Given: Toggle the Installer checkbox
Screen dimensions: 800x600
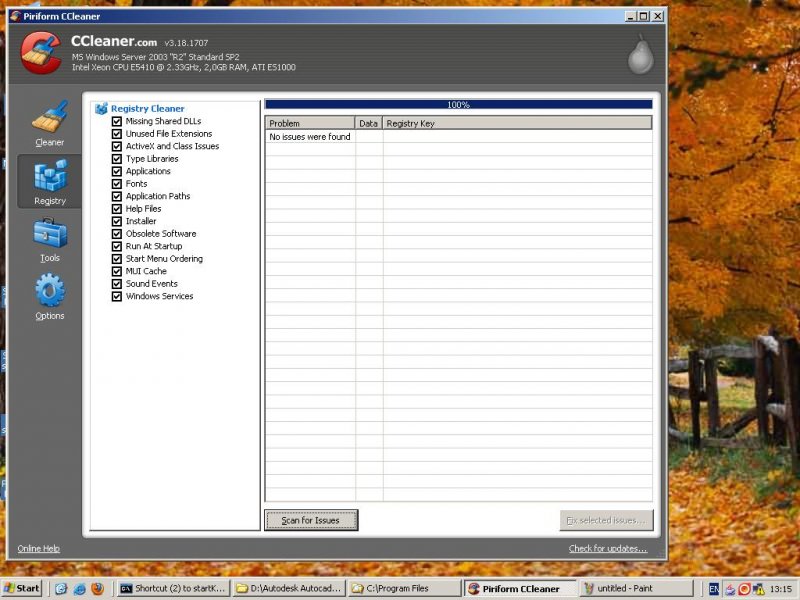Looking at the screenshot, I should pos(117,221).
